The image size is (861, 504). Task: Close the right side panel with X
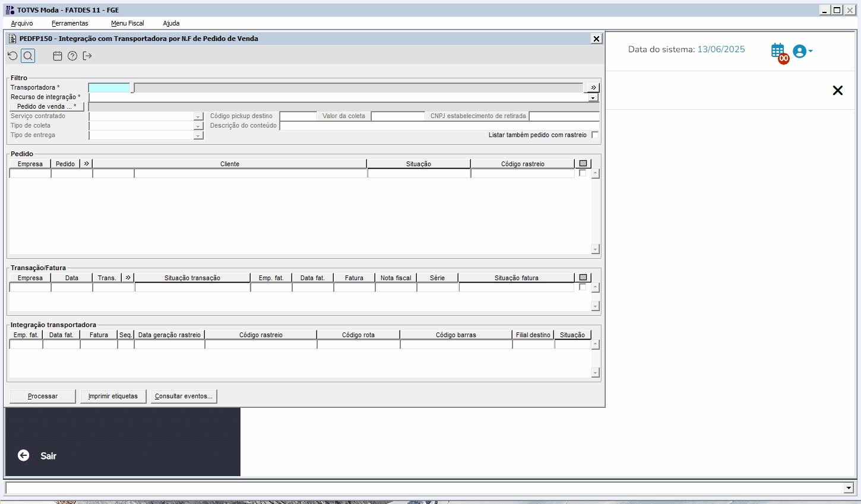click(838, 90)
